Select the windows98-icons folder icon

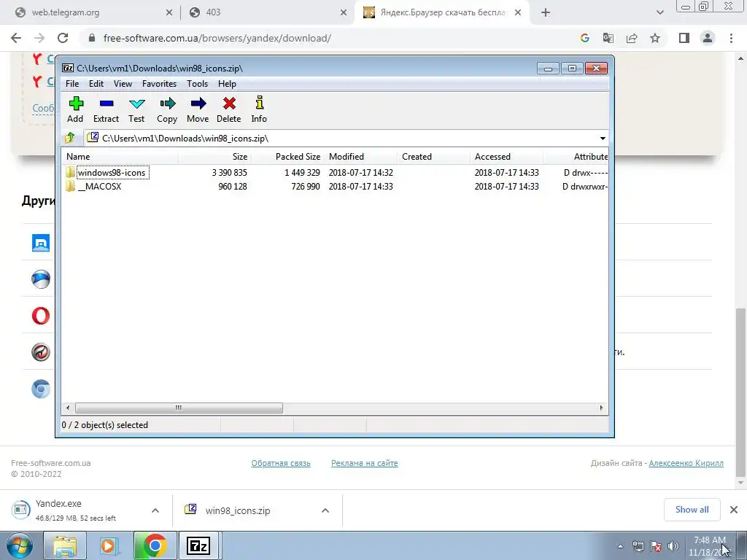tap(71, 172)
